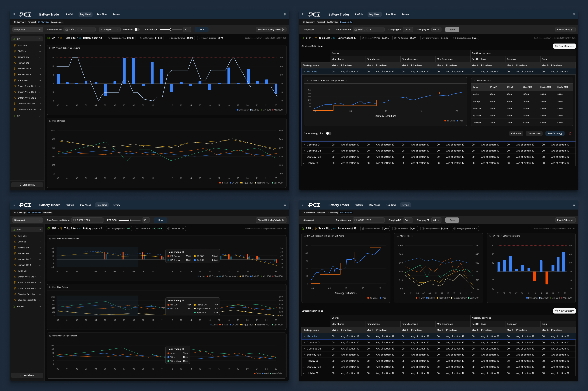Open the Strategy 01 dropdown
Screen dimensions: 588x391
point(110,30)
